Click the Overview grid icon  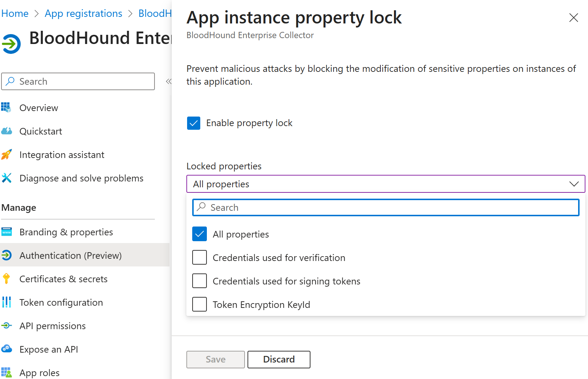pyautogui.click(x=6, y=107)
